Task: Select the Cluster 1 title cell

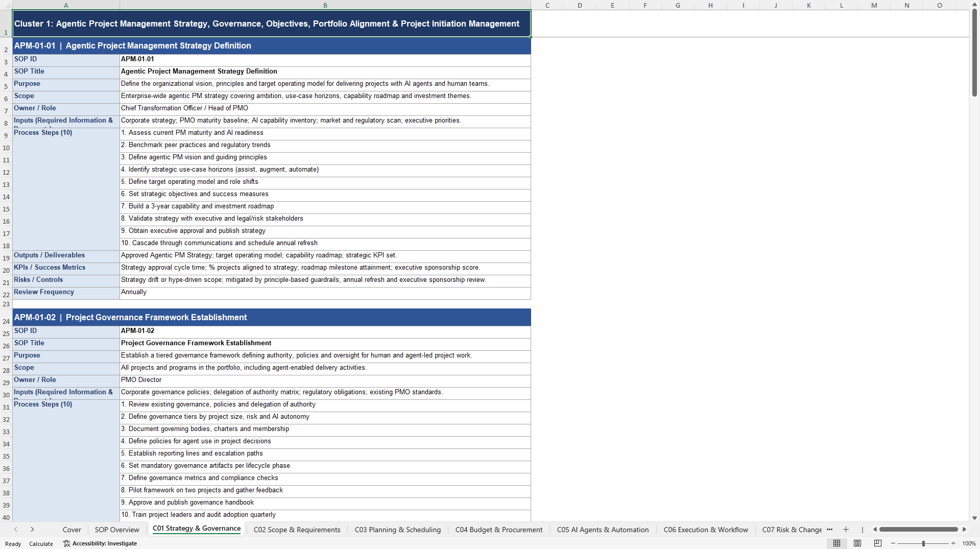Action: click(272, 23)
